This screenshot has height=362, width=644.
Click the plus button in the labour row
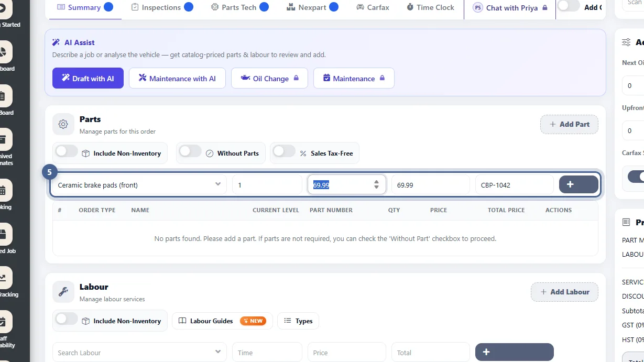(515, 352)
